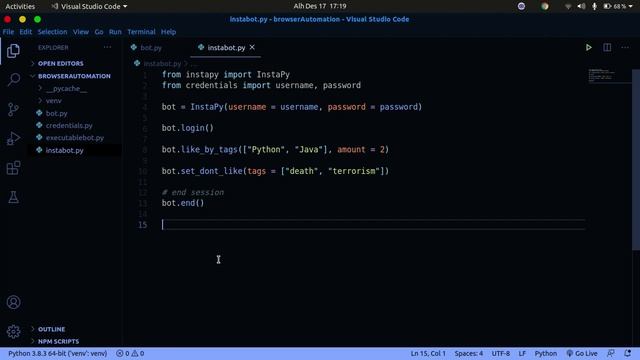
Task: Open the File menu
Action: [x=8, y=32]
